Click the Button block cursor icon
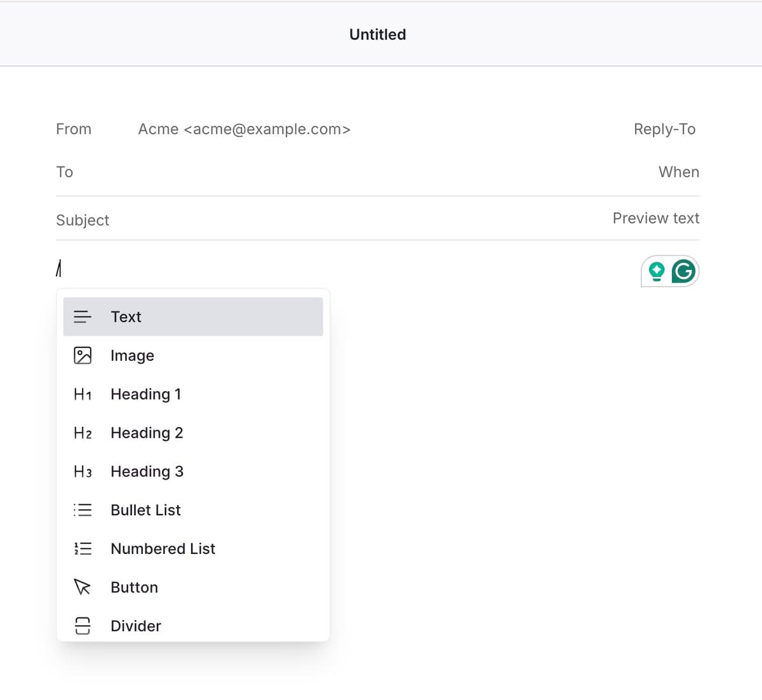The image size is (762, 700). [83, 587]
